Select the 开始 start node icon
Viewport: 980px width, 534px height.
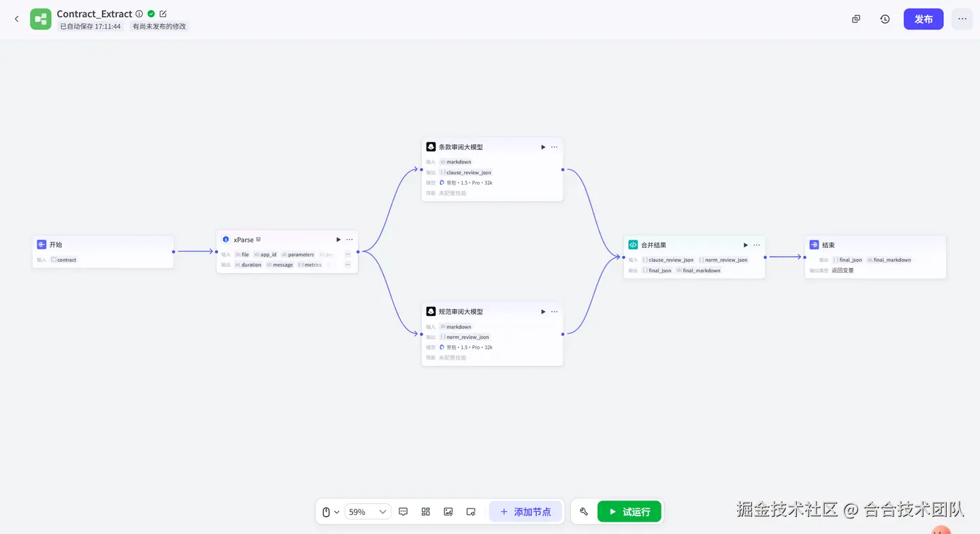pyautogui.click(x=42, y=245)
